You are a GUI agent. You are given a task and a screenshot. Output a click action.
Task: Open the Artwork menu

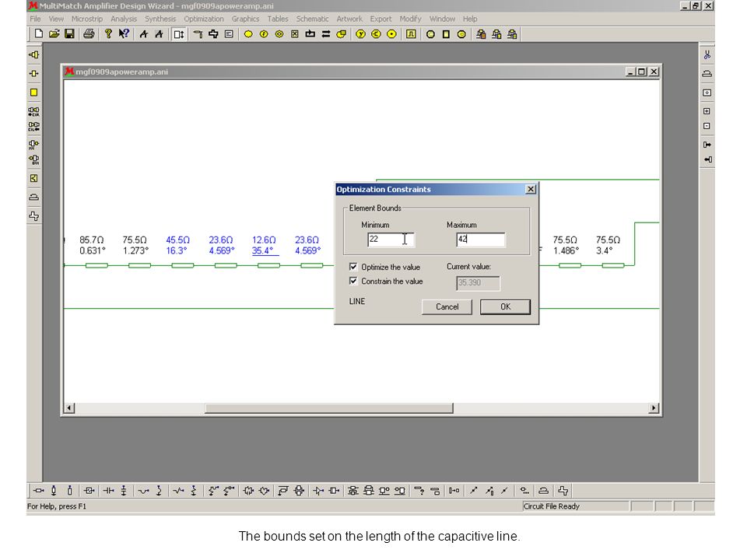point(349,19)
